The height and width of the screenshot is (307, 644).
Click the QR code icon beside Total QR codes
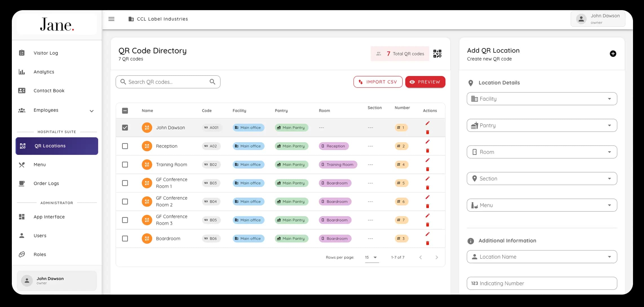point(437,54)
